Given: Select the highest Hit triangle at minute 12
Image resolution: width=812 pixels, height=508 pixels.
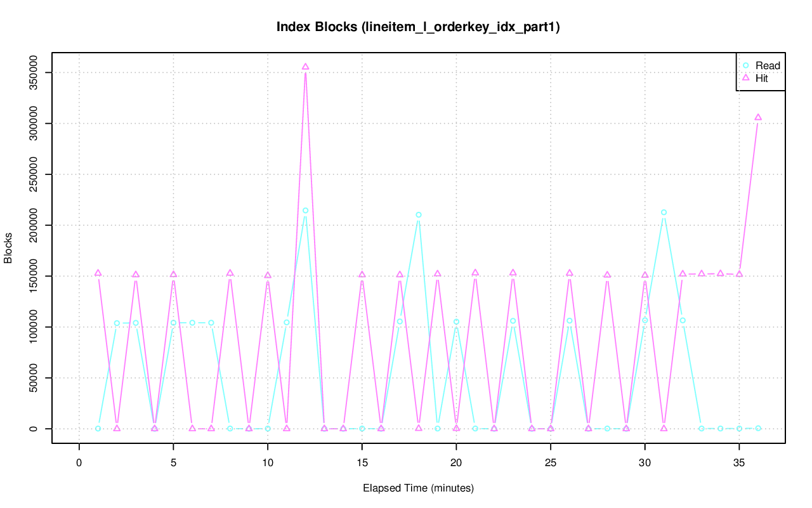Looking at the screenshot, I should 305,67.
